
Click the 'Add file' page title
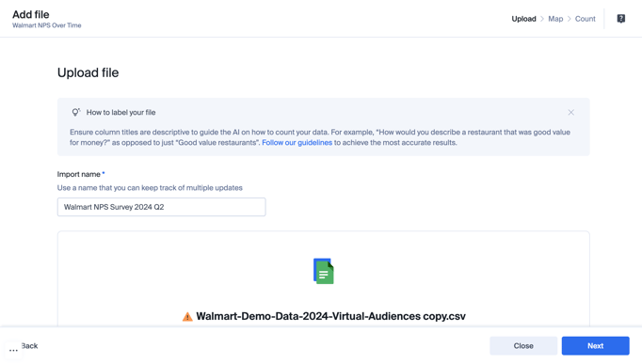[x=31, y=15]
